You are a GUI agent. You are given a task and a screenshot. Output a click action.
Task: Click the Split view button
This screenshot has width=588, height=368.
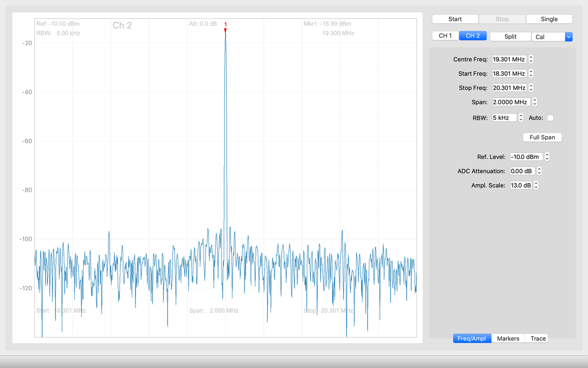pyautogui.click(x=510, y=36)
